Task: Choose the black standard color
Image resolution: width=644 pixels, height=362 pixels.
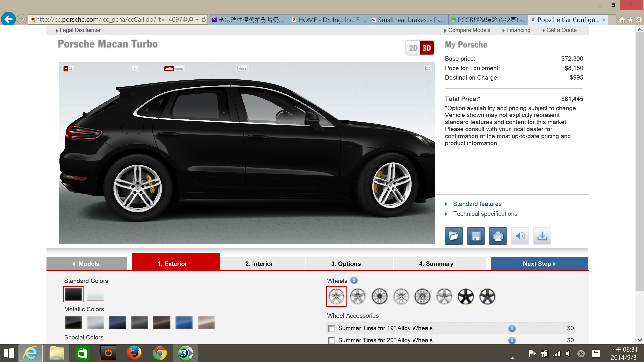Action: tap(73, 294)
